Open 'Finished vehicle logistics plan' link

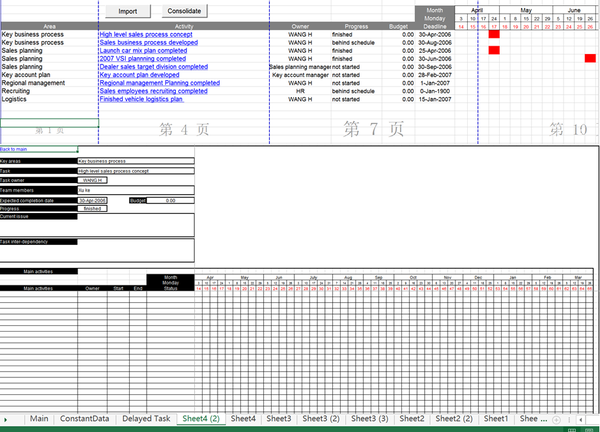tap(142, 99)
